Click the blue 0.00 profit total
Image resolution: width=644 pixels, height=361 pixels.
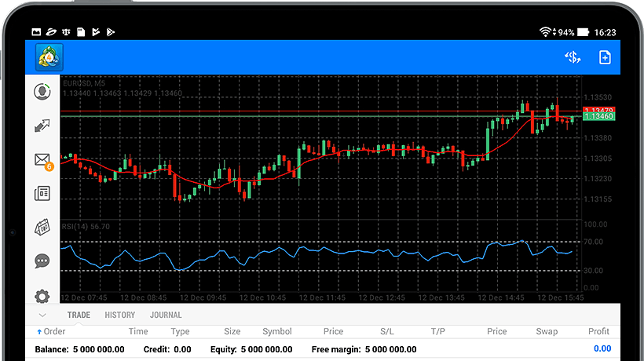[602, 348]
